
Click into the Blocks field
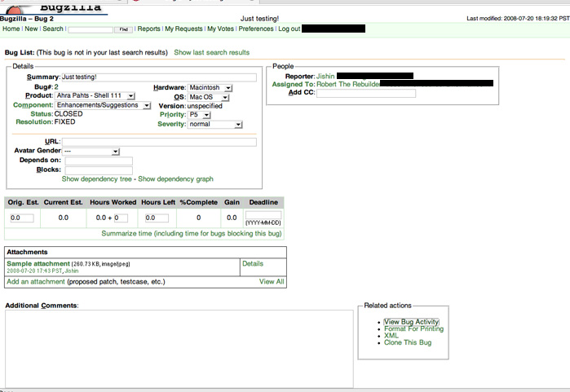99,170
